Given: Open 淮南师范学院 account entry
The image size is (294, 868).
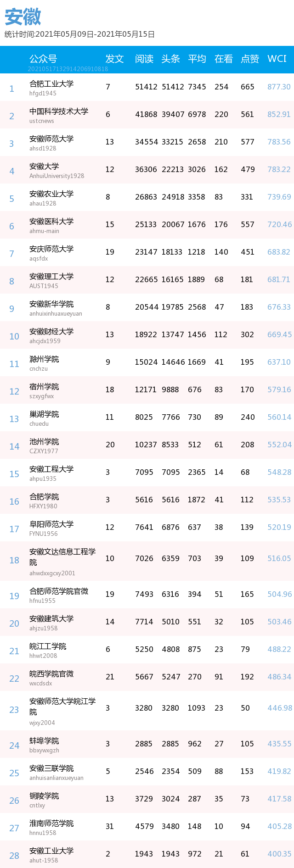Looking at the screenshot, I should 51,823.
